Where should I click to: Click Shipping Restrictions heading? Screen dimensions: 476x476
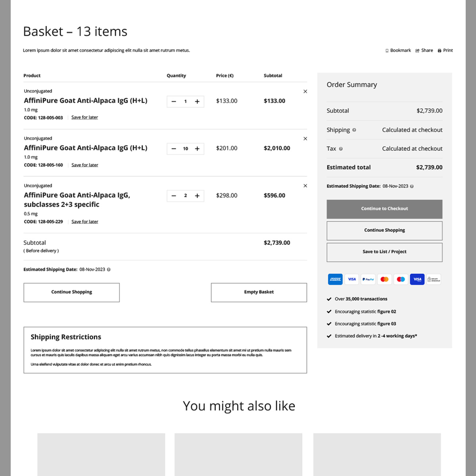66,337
